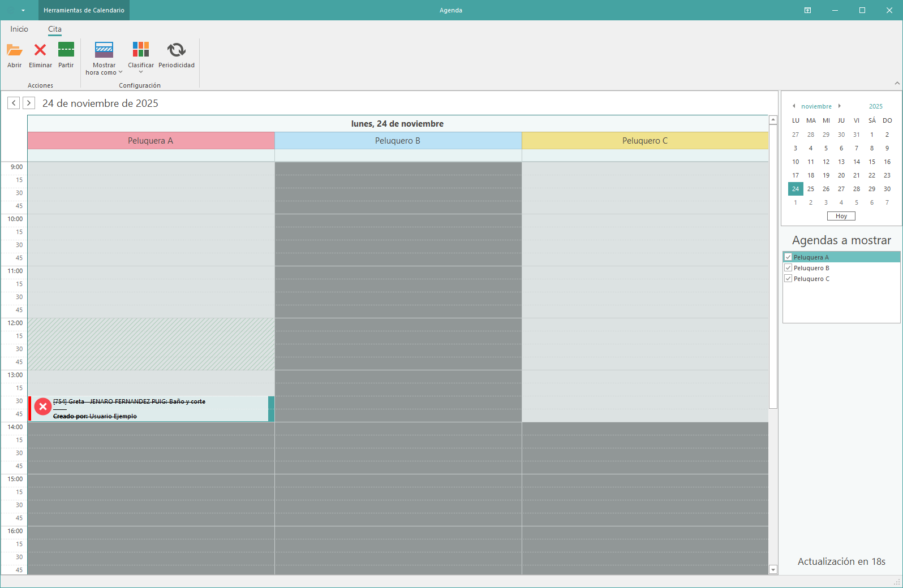This screenshot has width=903, height=588.
Task: Advance mini calendar to next month
Action: pyautogui.click(x=840, y=106)
